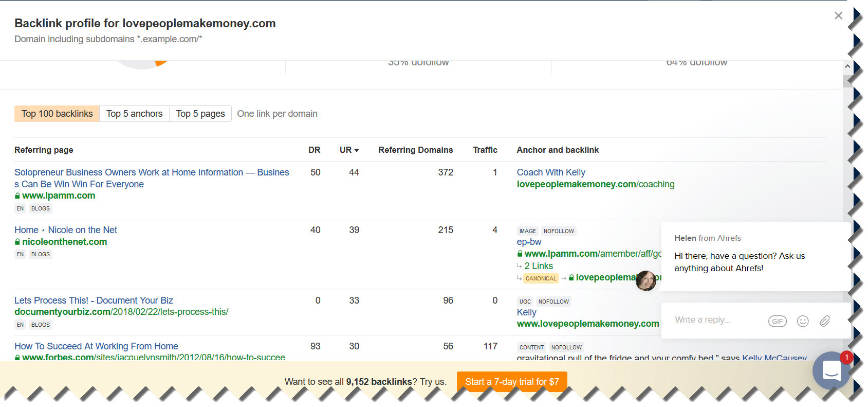Screen dimensions: 868x407
Task: Visit the nicoleonthenet.com URL
Action: pyautogui.click(x=64, y=242)
